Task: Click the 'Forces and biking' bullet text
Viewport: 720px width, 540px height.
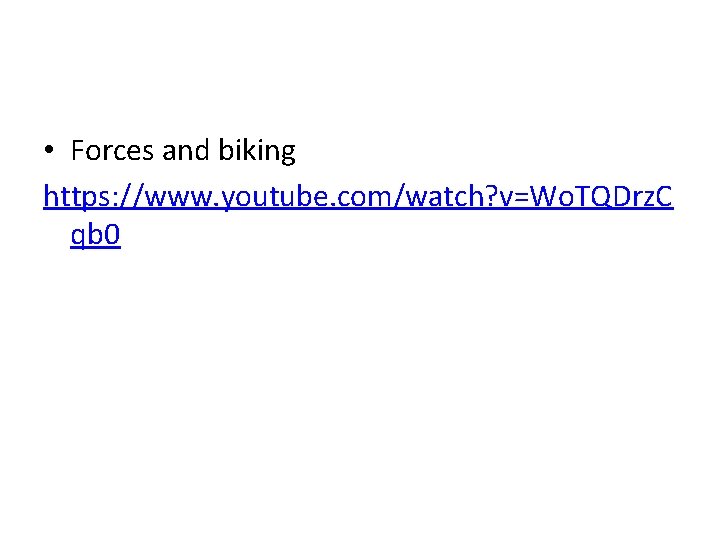Action: (183, 151)
